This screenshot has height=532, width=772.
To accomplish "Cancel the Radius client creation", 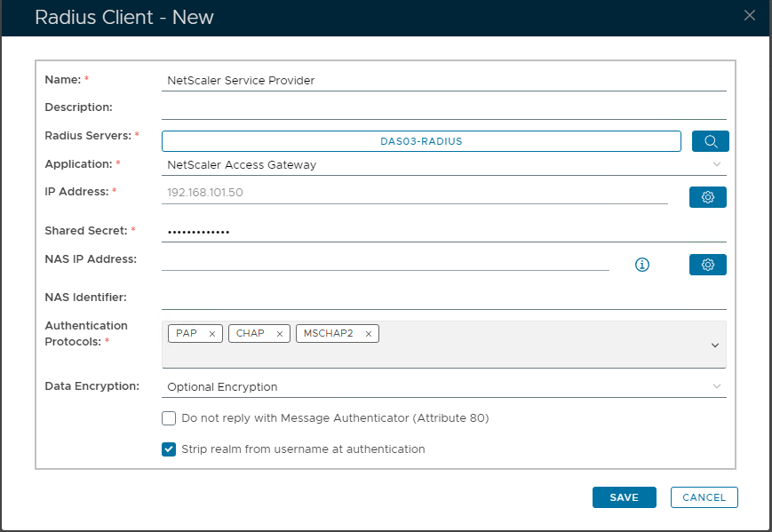I will [x=704, y=497].
